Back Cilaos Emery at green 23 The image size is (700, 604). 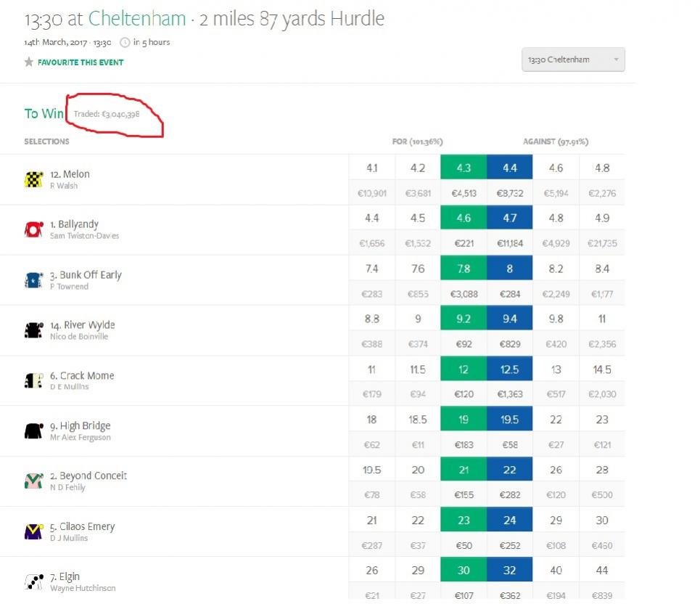464,520
